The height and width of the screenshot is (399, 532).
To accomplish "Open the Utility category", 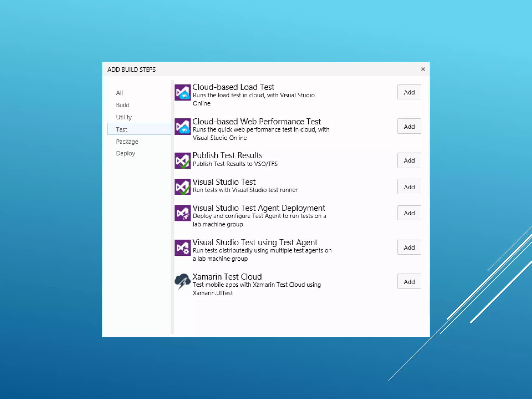I will 124,117.
